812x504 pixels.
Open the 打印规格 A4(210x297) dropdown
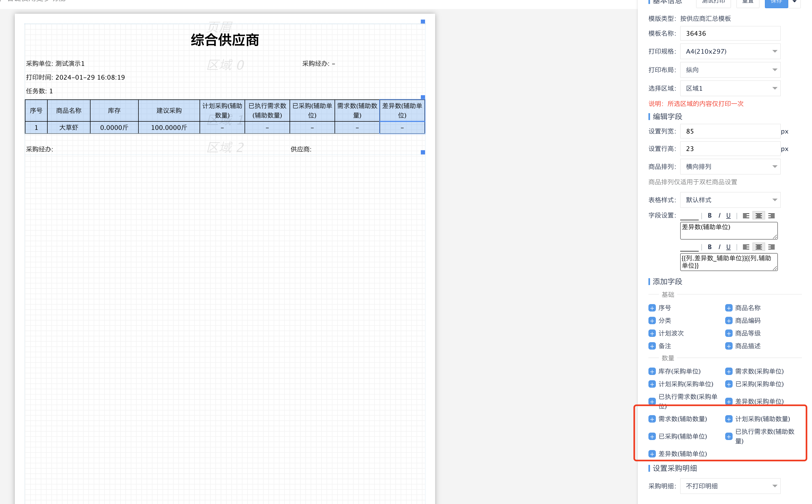pyautogui.click(x=730, y=51)
